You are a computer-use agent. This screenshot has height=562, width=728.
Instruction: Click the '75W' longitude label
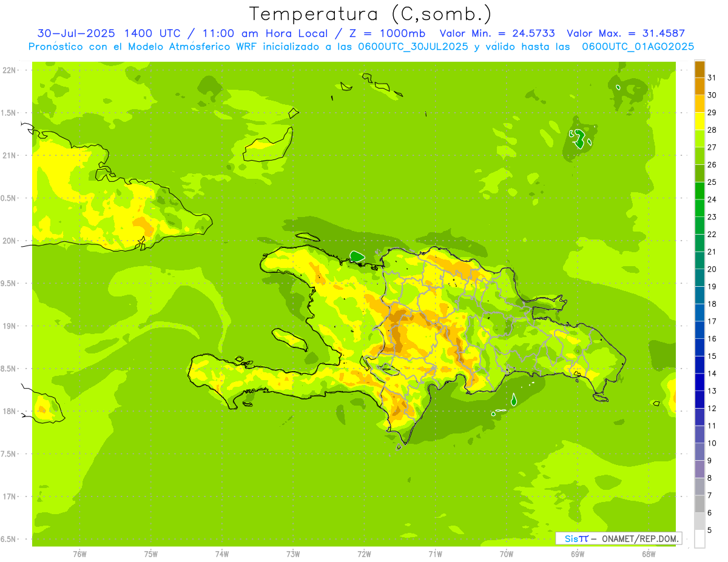[150, 554]
